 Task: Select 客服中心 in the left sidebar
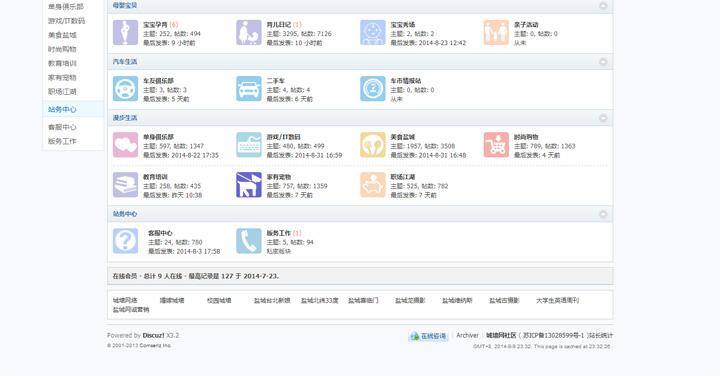pos(62,127)
